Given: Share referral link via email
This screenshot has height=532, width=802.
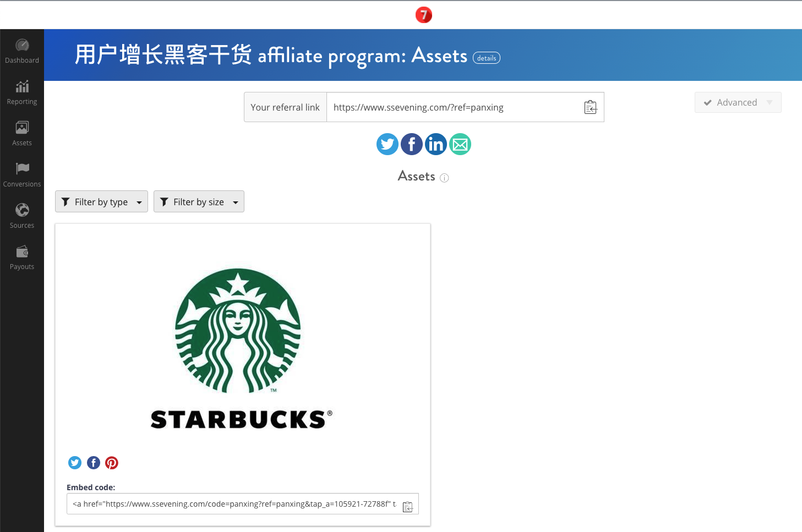Looking at the screenshot, I should point(460,144).
